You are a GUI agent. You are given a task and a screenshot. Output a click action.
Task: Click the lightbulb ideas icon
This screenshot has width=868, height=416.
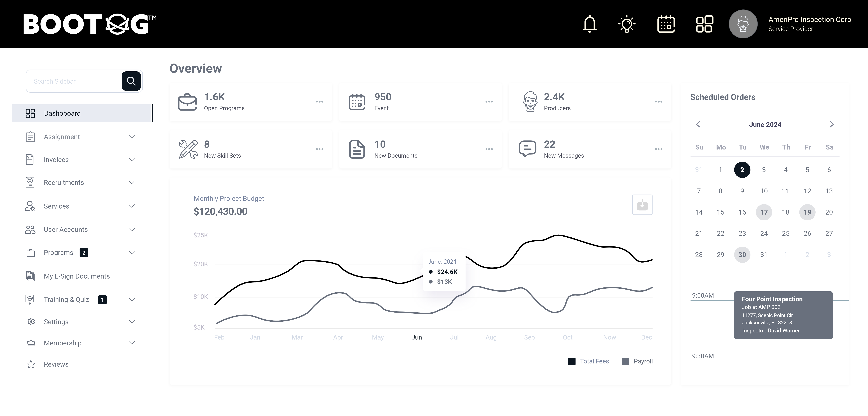click(627, 24)
